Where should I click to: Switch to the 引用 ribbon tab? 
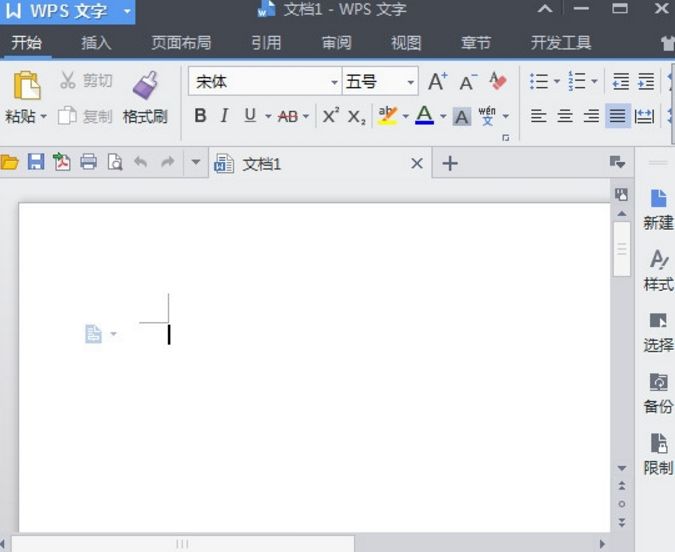pos(266,43)
